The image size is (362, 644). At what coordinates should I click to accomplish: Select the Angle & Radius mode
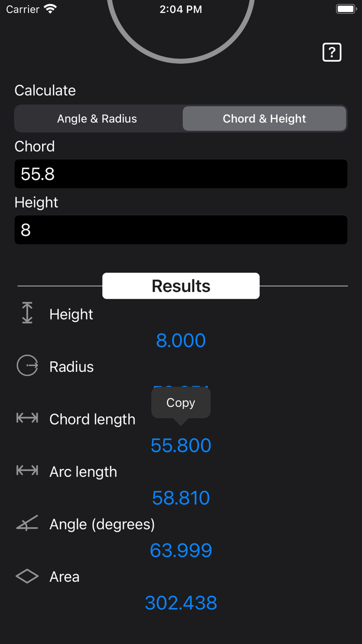[97, 119]
